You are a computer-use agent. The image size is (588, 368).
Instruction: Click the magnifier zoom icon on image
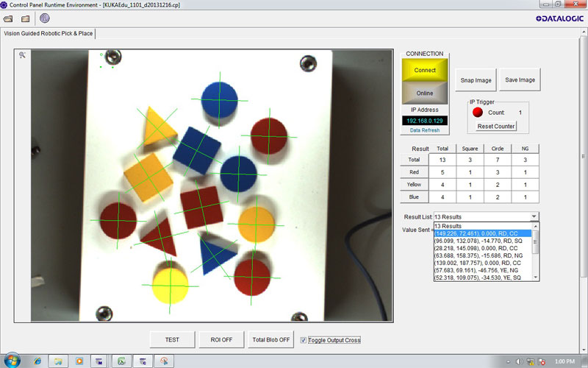click(x=23, y=55)
